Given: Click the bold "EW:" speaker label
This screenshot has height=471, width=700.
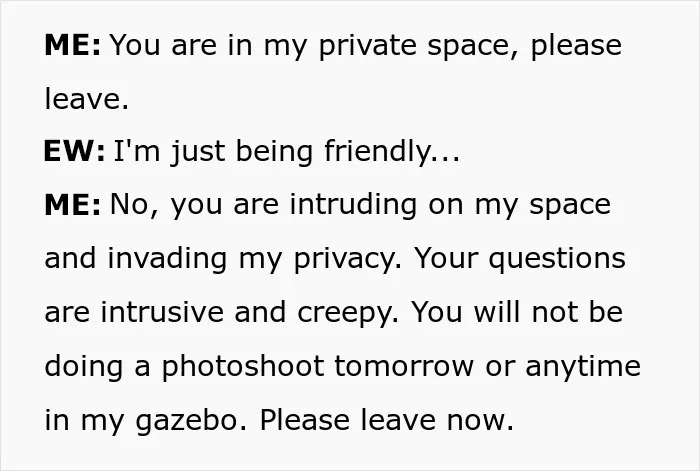Looking at the screenshot, I should click(x=74, y=151).
